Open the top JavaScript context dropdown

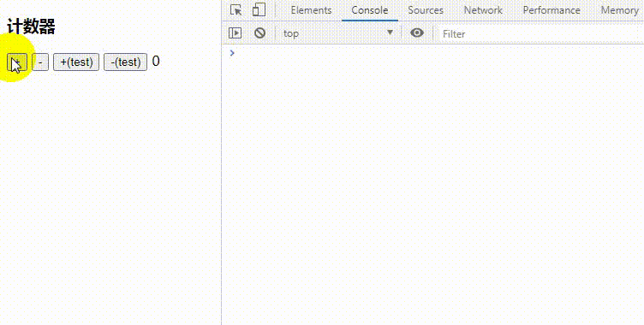(338, 33)
